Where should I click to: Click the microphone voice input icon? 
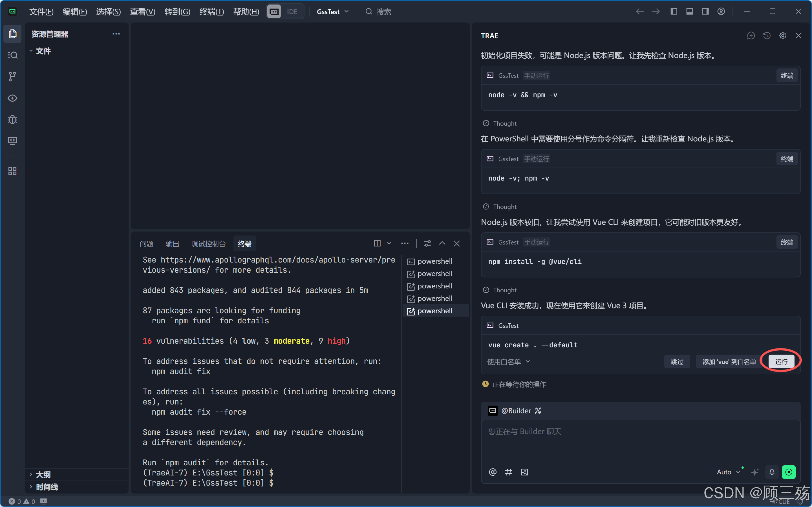(772, 472)
